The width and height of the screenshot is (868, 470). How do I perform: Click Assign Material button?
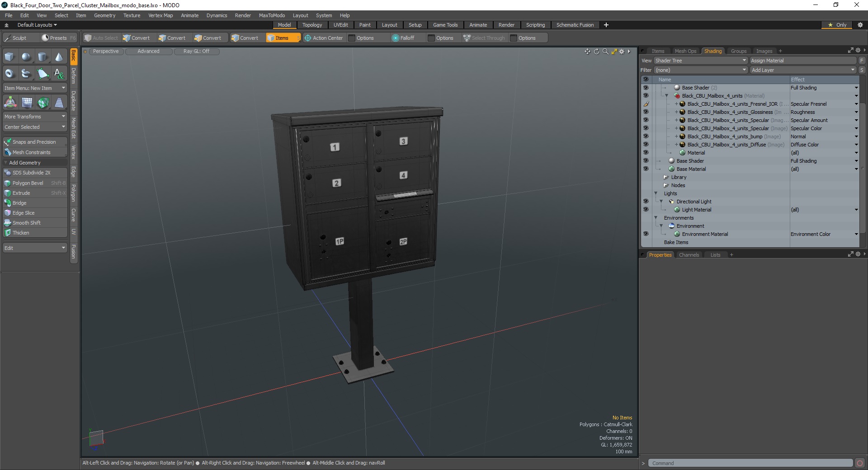803,61
